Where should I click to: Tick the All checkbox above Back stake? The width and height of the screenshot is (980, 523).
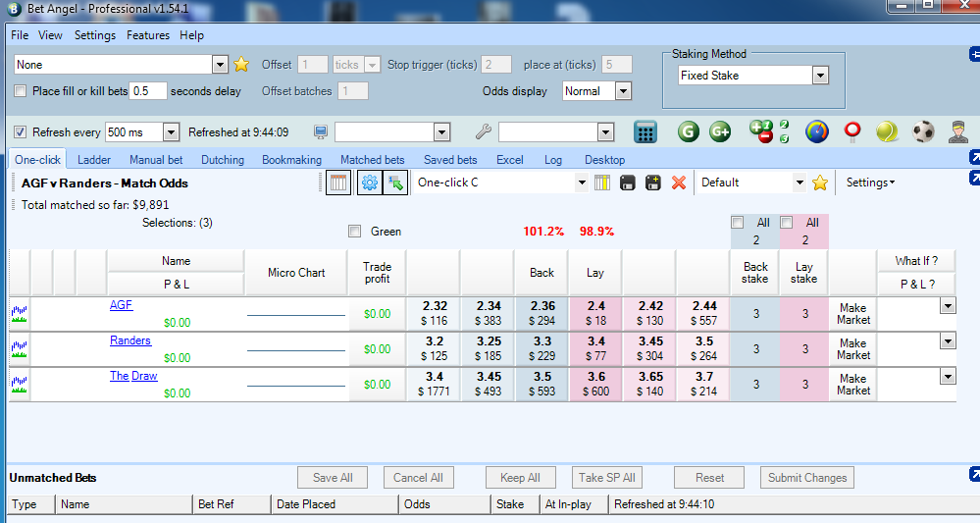click(738, 223)
